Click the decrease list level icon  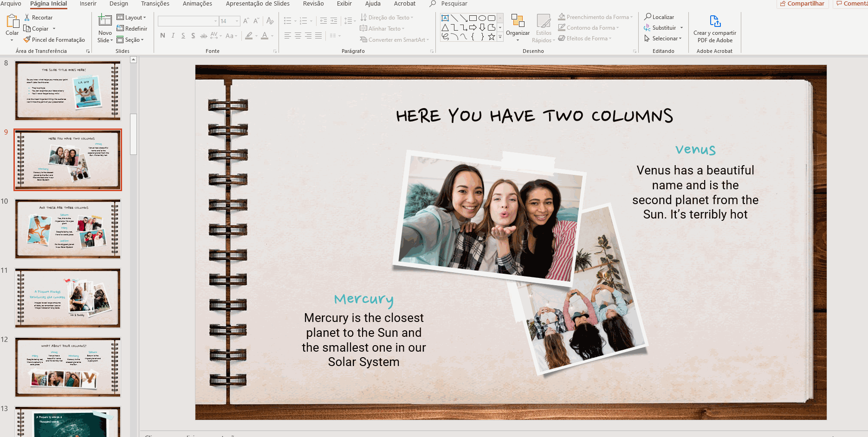pos(324,21)
